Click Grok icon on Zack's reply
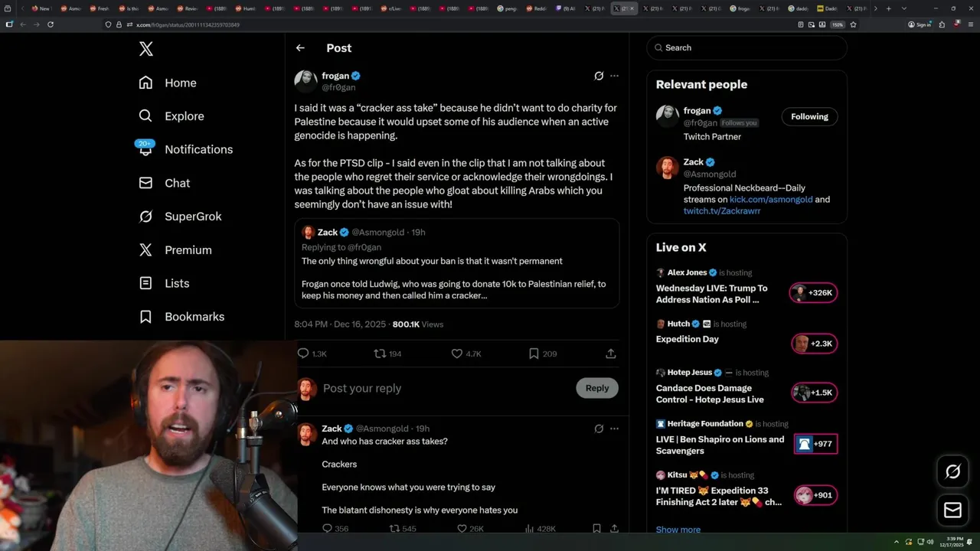The height and width of the screenshot is (551, 980). click(599, 429)
